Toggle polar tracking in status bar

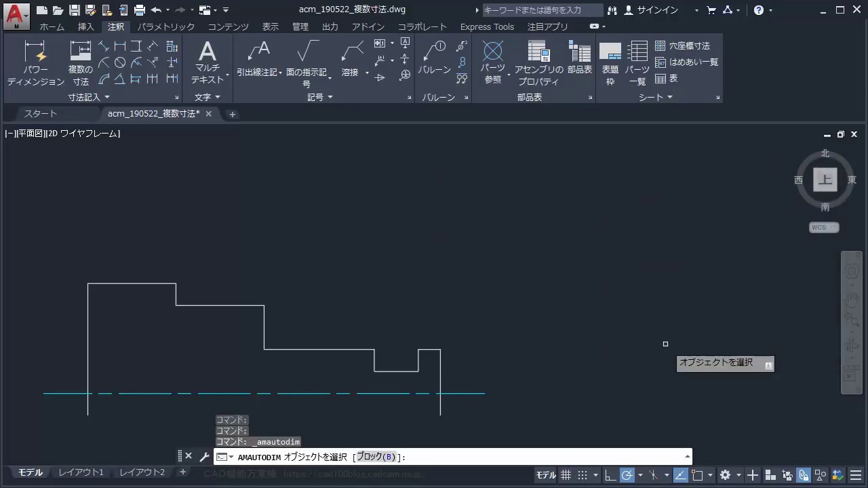627,475
